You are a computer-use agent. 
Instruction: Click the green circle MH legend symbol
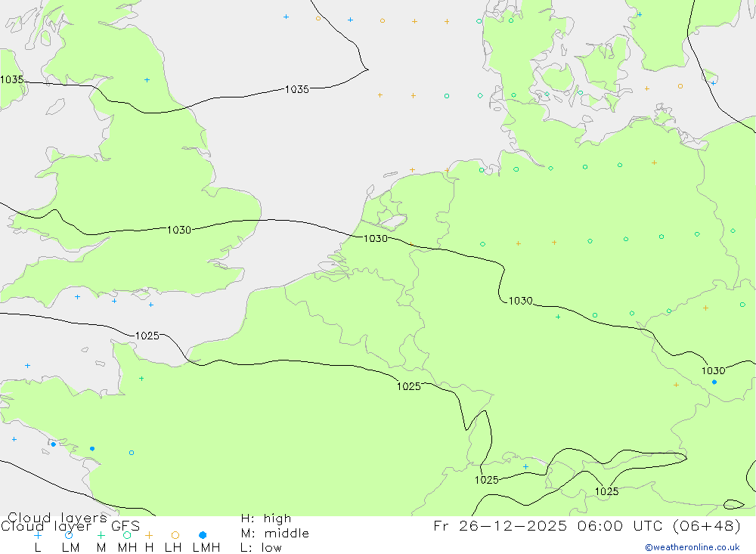[127, 535]
